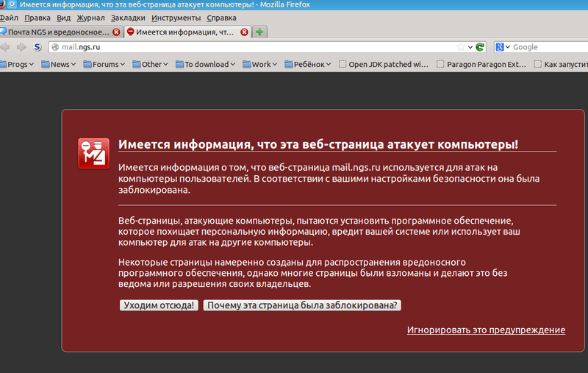The image size is (588, 373).
Task: Click the 'Уходим отсюда!' button
Action: tap(159, 305)
